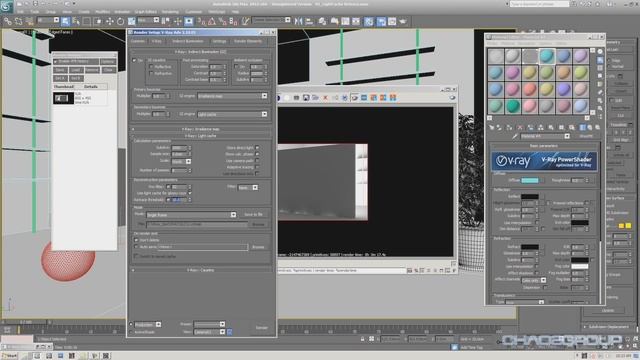Choose the Select and Rotate tool
Image resolution: width=640 pixels, height=360 pixels.
(120, 21)
